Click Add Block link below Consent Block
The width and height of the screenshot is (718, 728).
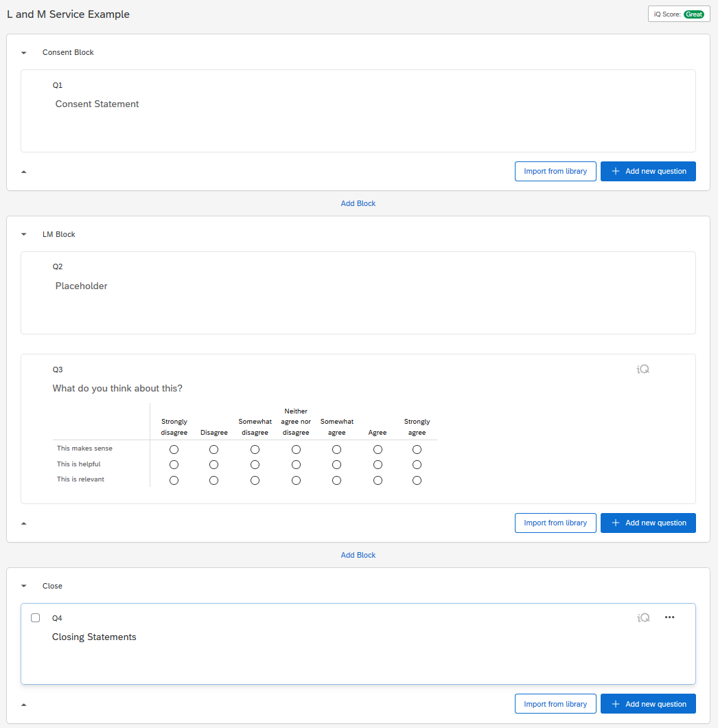[x=358, y=203]
